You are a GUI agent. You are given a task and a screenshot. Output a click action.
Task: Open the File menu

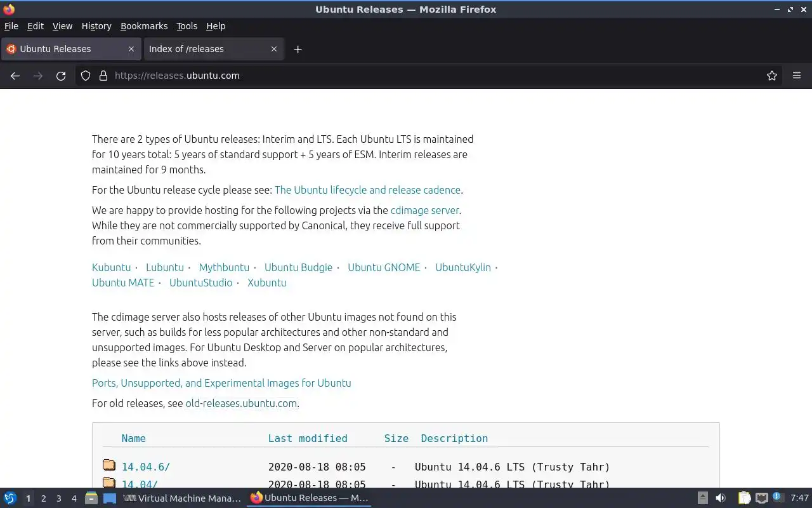coord(11,26)
